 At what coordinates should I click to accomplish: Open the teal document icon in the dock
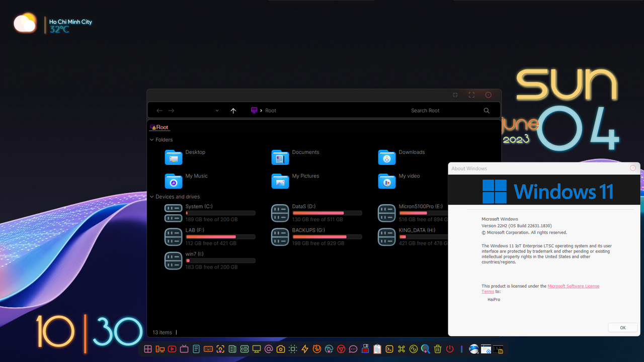point(196,349)
